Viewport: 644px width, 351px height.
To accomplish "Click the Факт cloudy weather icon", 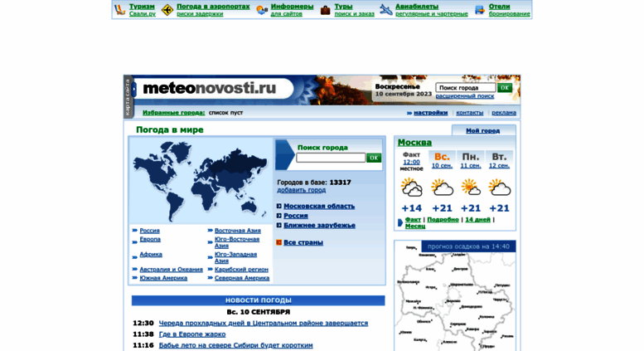I will click(x=412, y=187).
